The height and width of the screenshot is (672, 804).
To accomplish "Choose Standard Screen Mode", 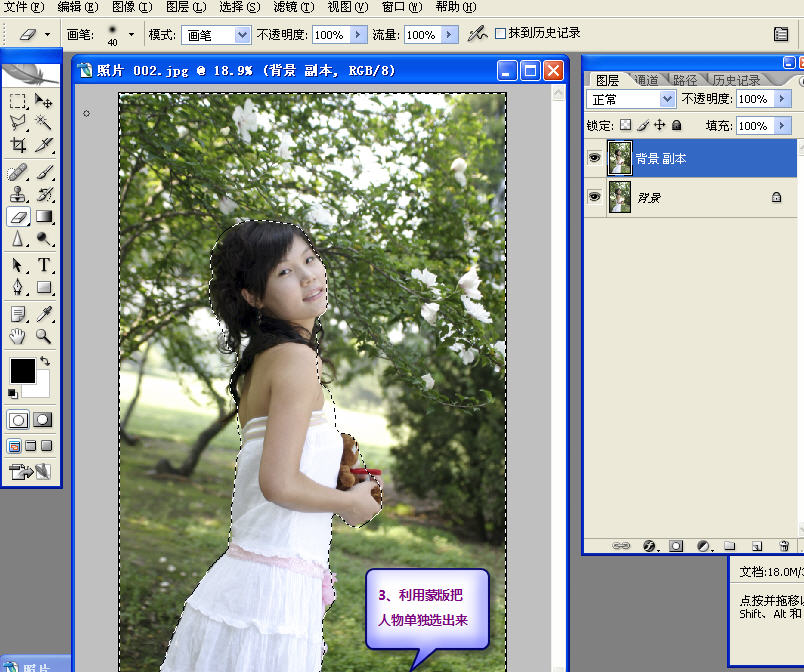I will click(14, 446).
